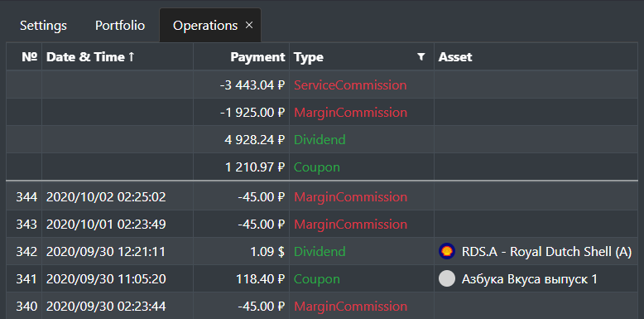The image size is (644, 319).
Task: Click the Royal Dutch Shell logo icon
Action: 447,251
